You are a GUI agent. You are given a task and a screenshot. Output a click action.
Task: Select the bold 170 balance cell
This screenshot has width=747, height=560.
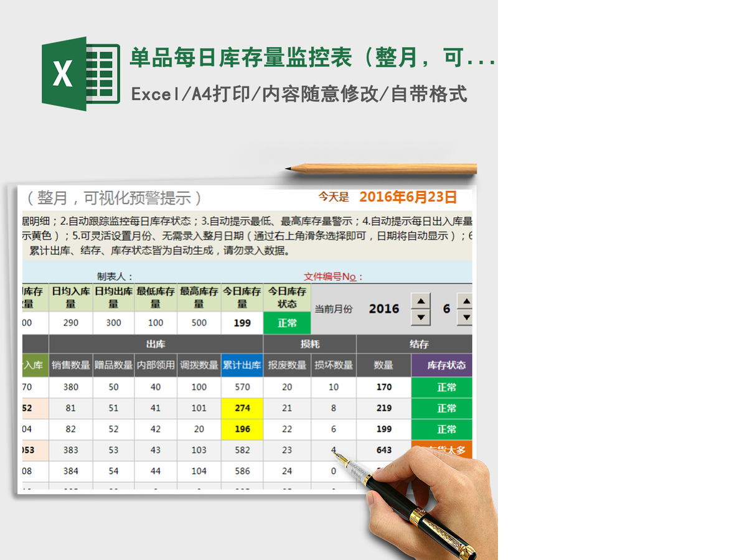click(384, 387)
